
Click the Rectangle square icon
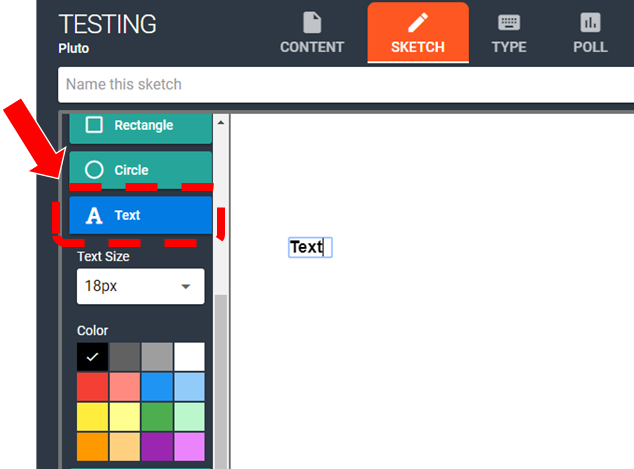(x=94, y=125)
